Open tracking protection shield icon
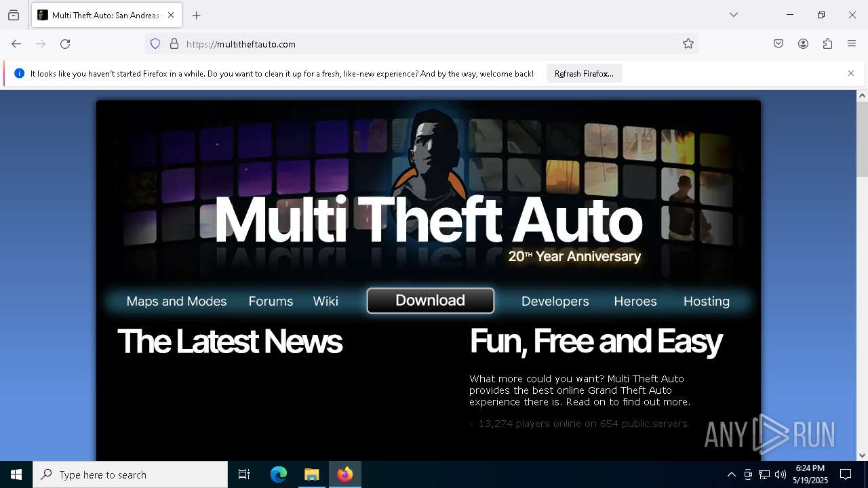The width and height of the screenshot is (868, 488). click(x=155, y=44)
